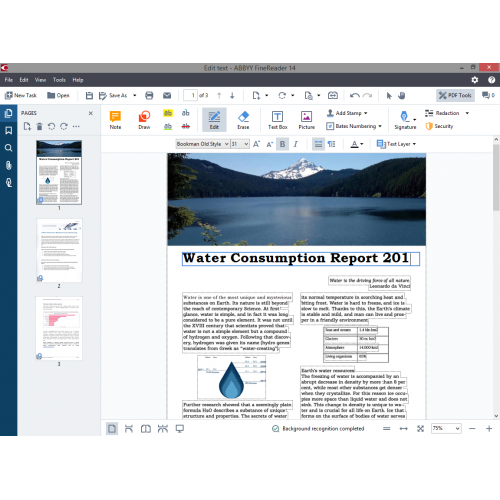Choose the Draw tool
The height and width of the screenshot is (500, 500).
tap(144, 120)
